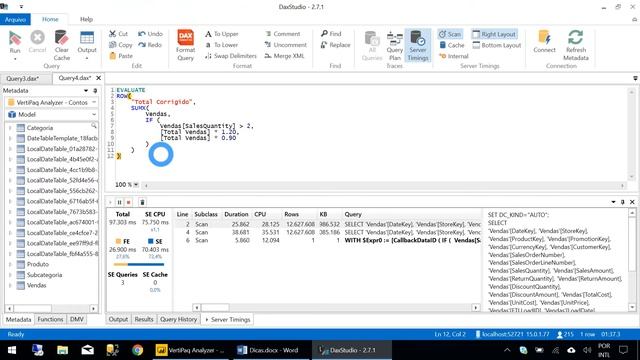
Task: Format the DAX query
Action: [185, 45]
